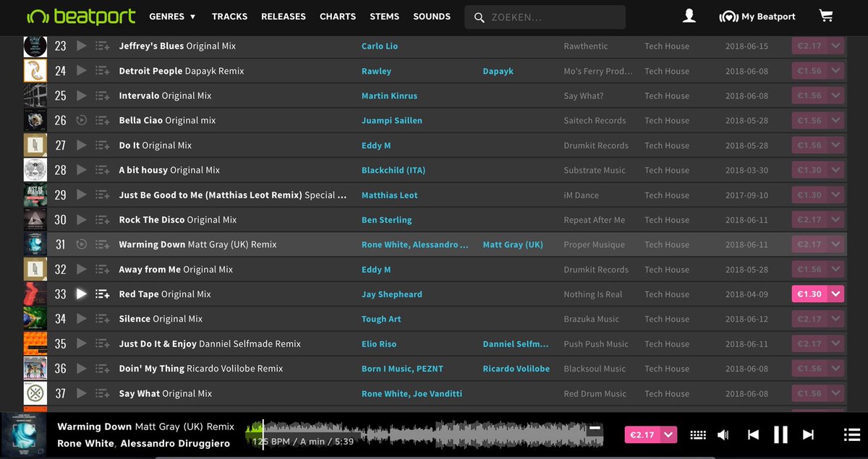Open Tech House genre on track 30

pos(667,220)
